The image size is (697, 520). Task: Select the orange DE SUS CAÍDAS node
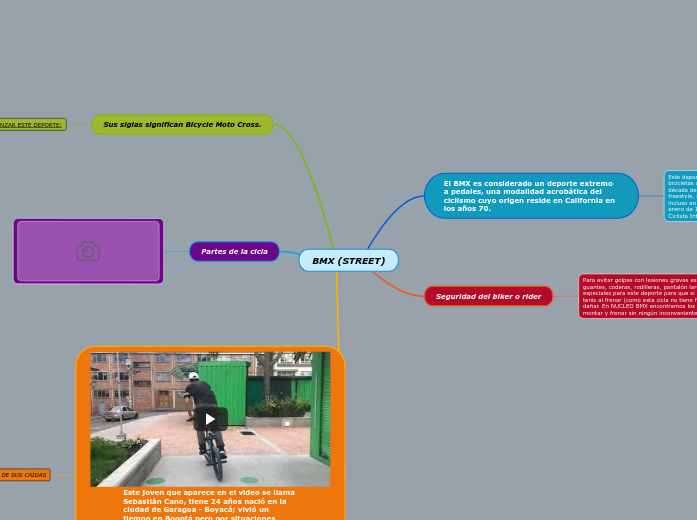[25, 475]
